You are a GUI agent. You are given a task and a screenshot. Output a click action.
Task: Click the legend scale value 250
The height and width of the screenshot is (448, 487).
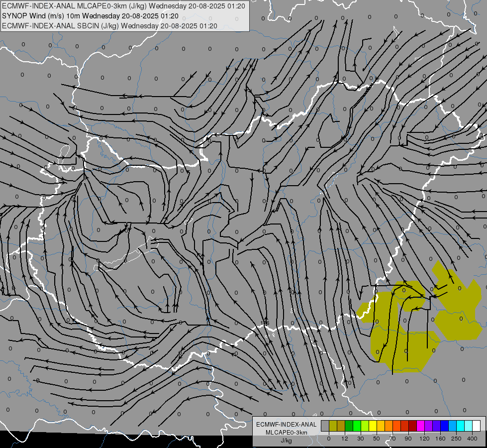pos(456,439)
